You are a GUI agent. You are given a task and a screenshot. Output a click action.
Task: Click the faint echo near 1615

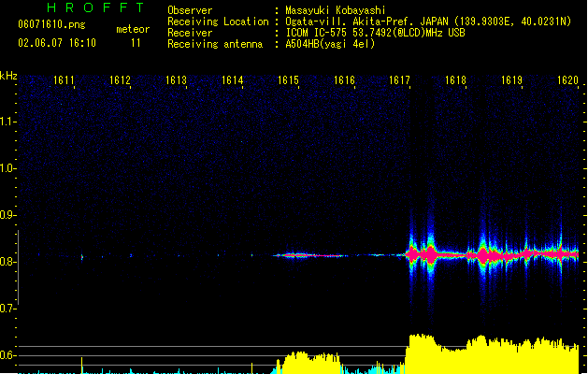coord(295,254)
